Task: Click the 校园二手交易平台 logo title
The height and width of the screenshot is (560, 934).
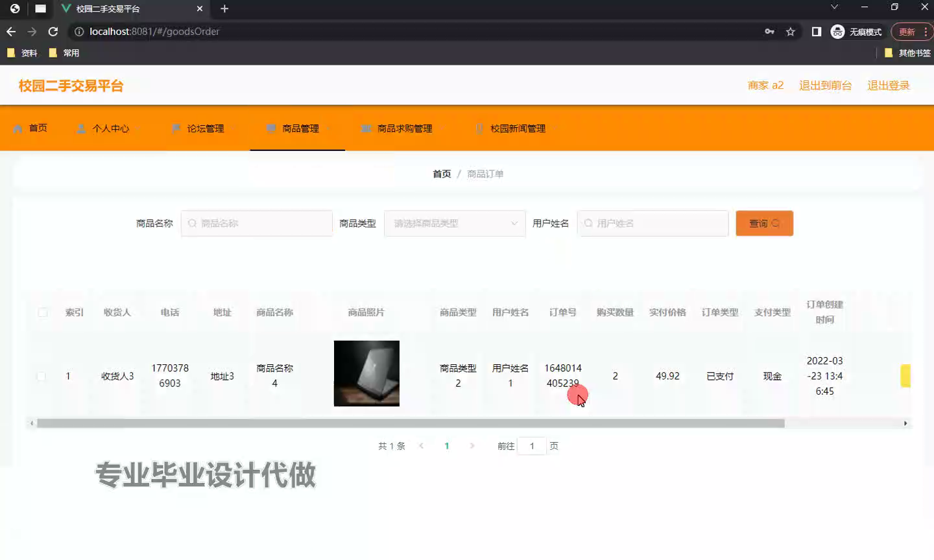Action: click(71, 86)
